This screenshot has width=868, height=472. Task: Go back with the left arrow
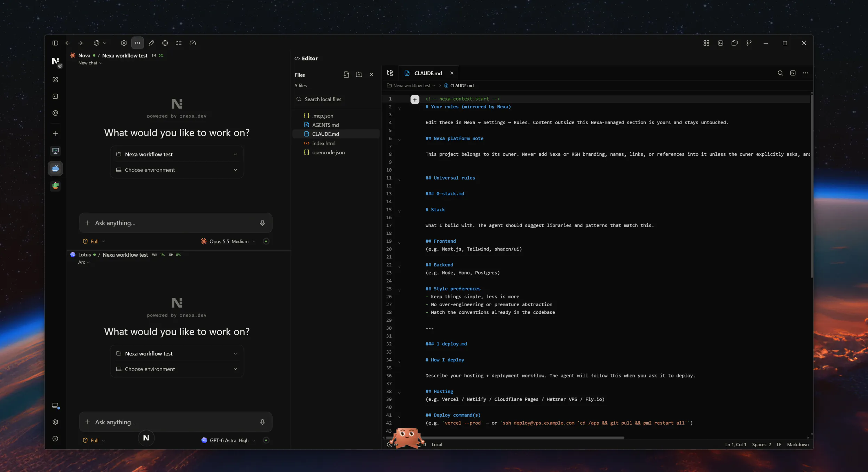[68, 43]
